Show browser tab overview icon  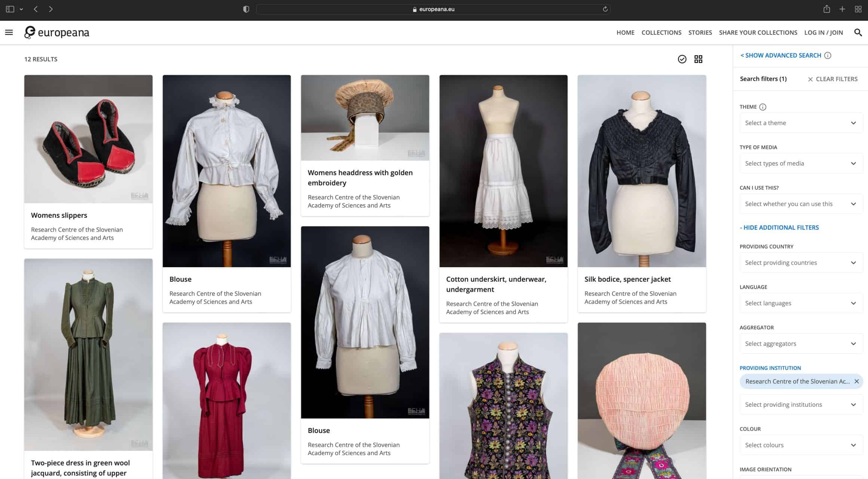click(858, 9)
